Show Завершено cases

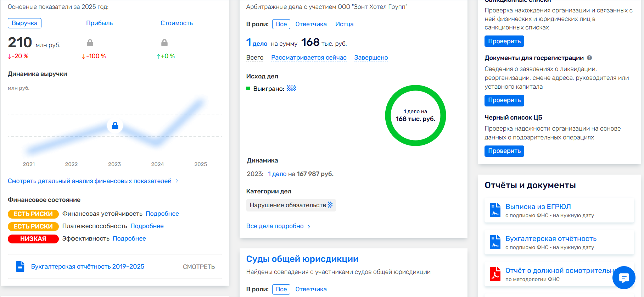click(371, 57)
